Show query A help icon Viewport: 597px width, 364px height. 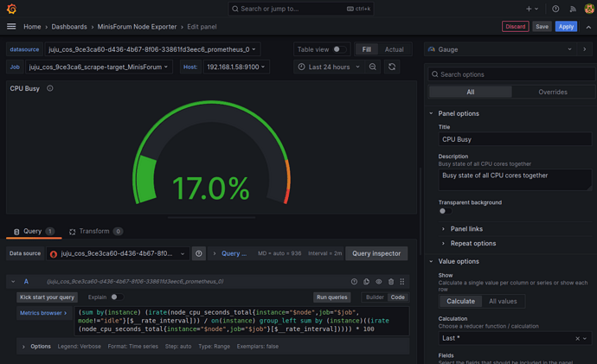click(354, 282)
